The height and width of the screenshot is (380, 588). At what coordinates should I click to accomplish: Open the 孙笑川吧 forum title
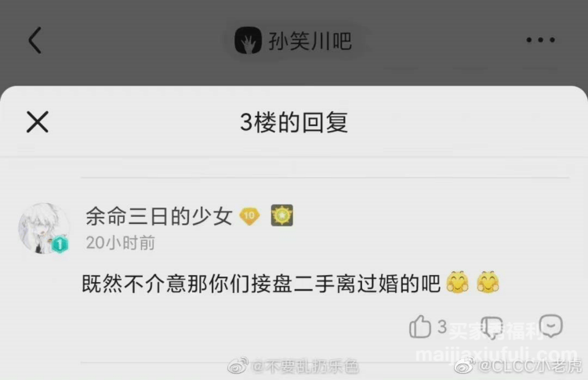pyautogui.click(x=310, y=41)
